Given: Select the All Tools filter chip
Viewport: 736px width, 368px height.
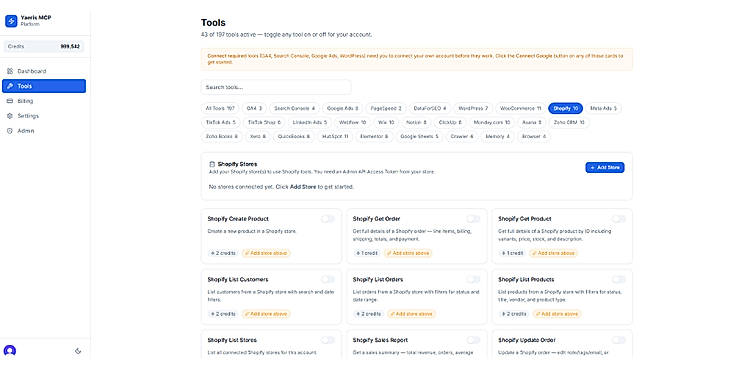Looking at the screenshot, I should click(x=220, y=108).
